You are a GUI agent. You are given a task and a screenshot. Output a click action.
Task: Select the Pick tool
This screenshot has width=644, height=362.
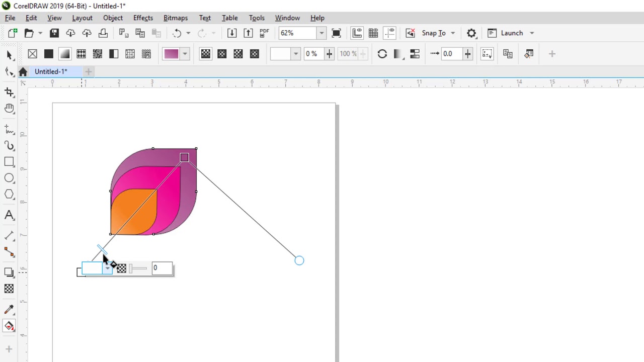(x=9, y=55)
